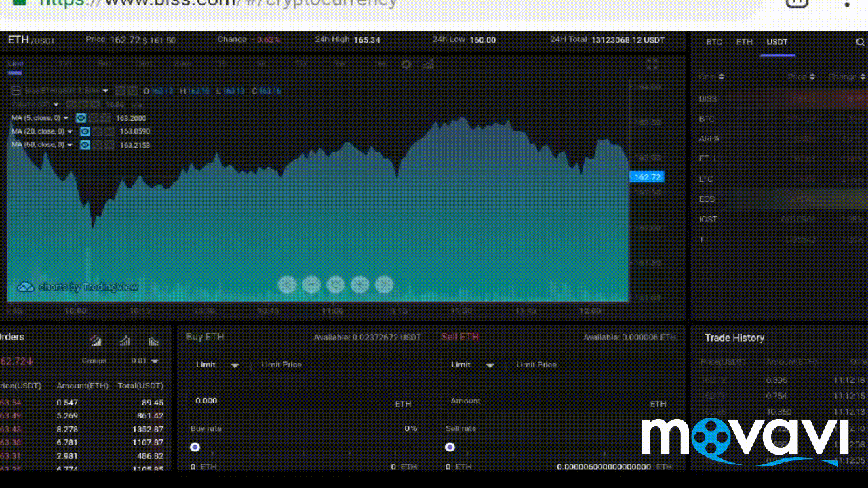Open the Limit order type dropdown under Sell ETH
Image resolution: width=868 pixels, height=488 pixels.
pos(472,365)
